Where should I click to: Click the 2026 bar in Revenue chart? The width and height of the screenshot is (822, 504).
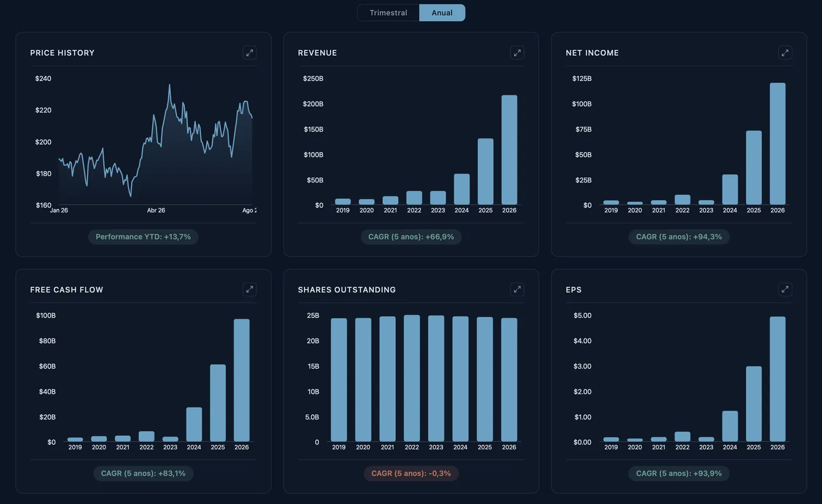pos(509,150)
